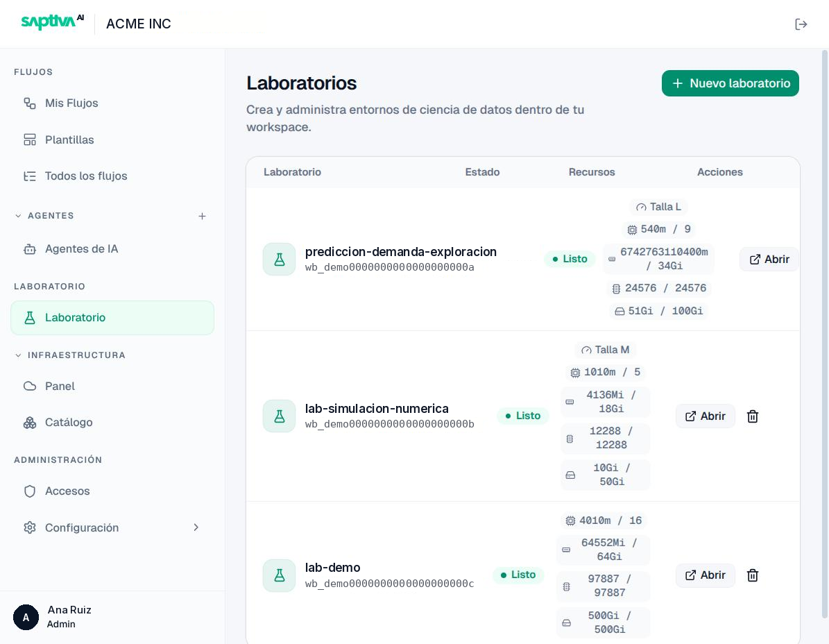
Task: Open the prediccion-demanda-exploracion lab with Abrir
Action: 769,259
